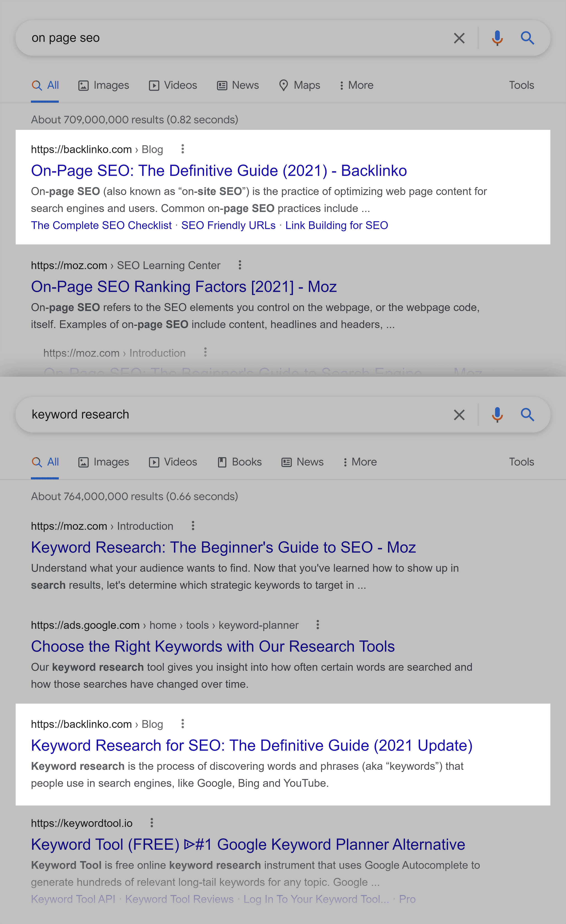The width and height of the screenshot is (566, 924).
Task: Open 'On-Page SEO Ranking Factors [2021] - Moz'
Action: 184,287
